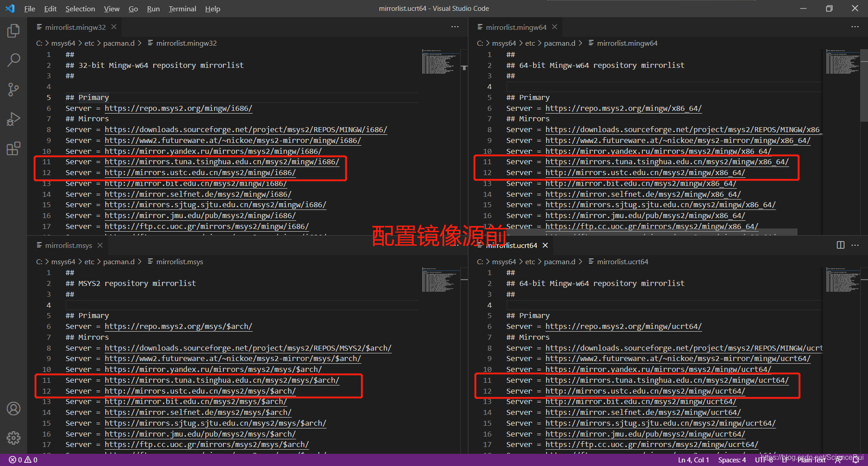Open the Manage gear settings icon

(14, 437)
